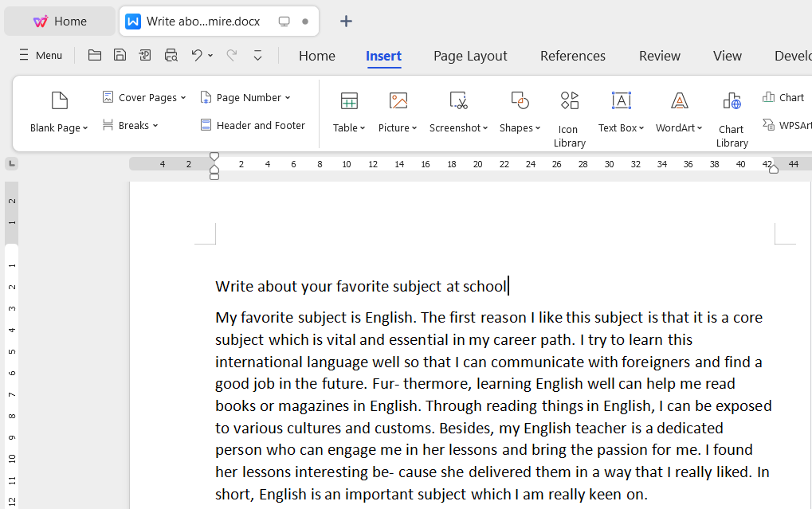Expand the Table dropdown label

[349, 128]
